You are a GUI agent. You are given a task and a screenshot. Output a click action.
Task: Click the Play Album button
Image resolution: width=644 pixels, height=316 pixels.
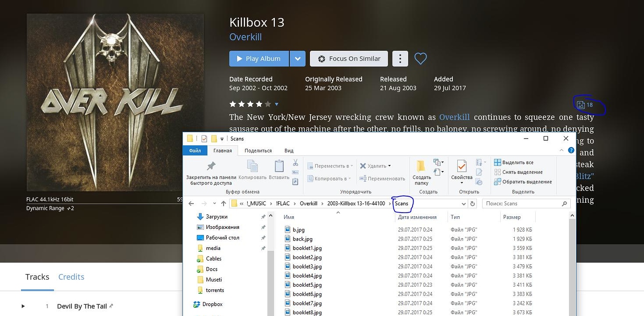point(259,59)
